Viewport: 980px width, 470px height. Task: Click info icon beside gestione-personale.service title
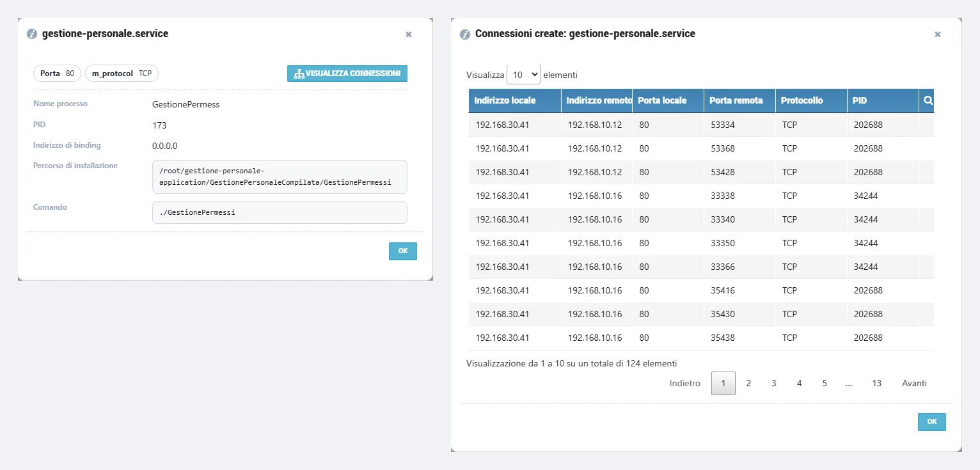point(32,34)
